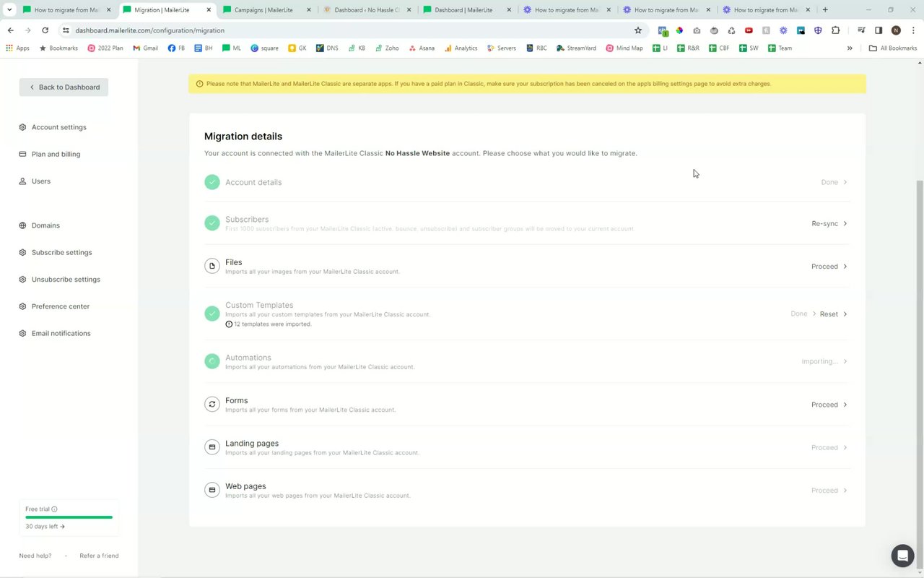Click Unsubscribe settings gear icon

pyautogui.click(x=23, y=280)
